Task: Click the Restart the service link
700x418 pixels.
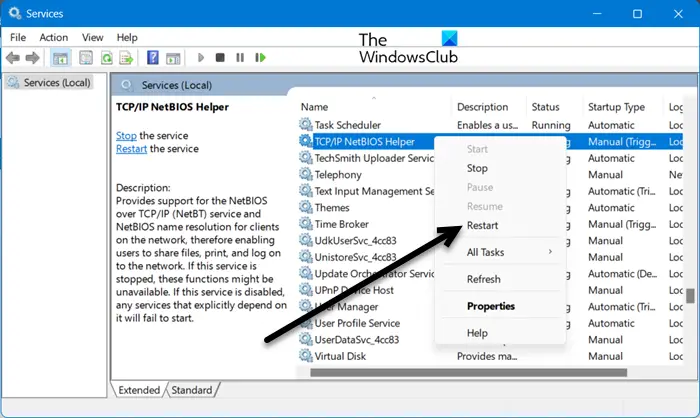Action: pos(131,149)
